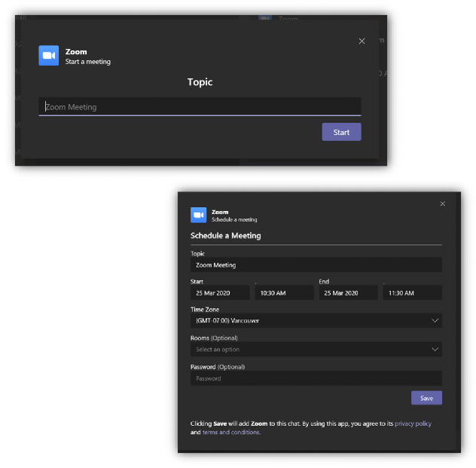Click the 'Schedule a meeting' subtitle text

[x=234, y=219]
